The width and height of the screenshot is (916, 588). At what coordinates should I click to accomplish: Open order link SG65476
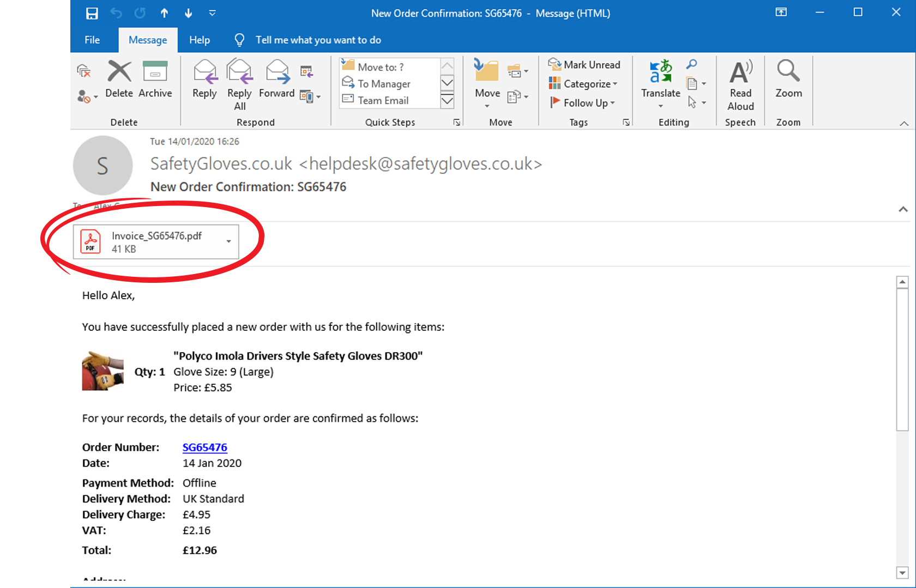(205, 447)
